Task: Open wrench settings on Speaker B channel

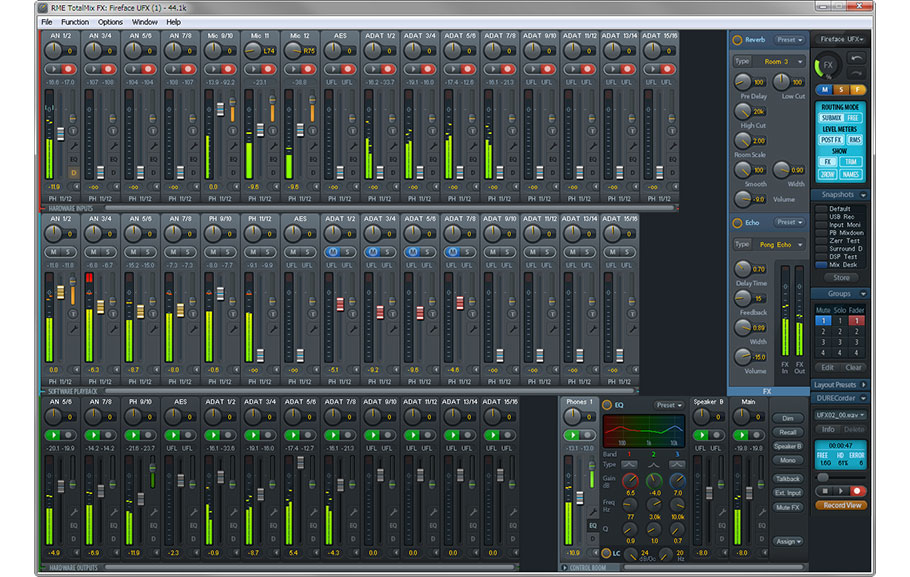Action: pos(722,512)
